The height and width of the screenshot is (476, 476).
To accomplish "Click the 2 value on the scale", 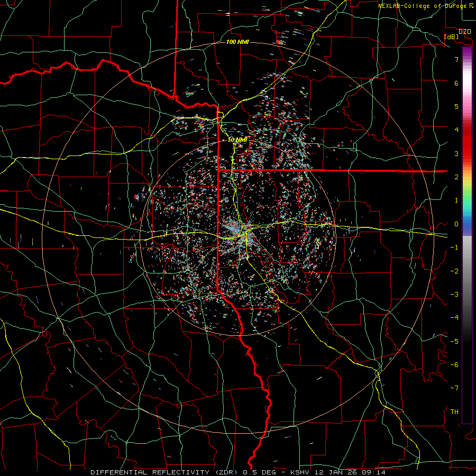I will coord(456,177).
